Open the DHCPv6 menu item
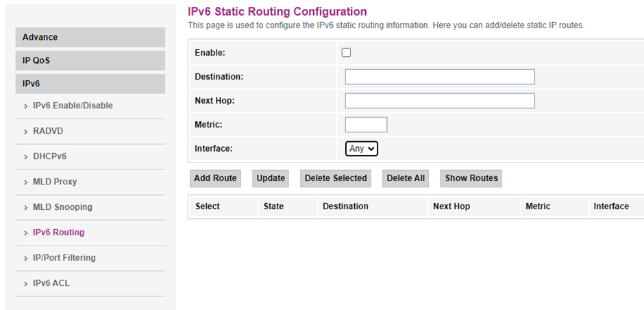 49,156
